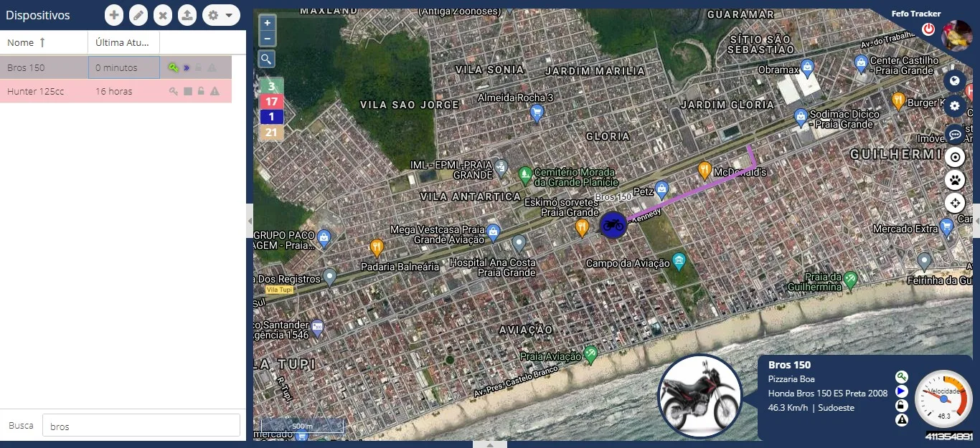Click the Padaria Balneária restaurant pin
This screenshot has height=448, width=980.
pos(377,248)
